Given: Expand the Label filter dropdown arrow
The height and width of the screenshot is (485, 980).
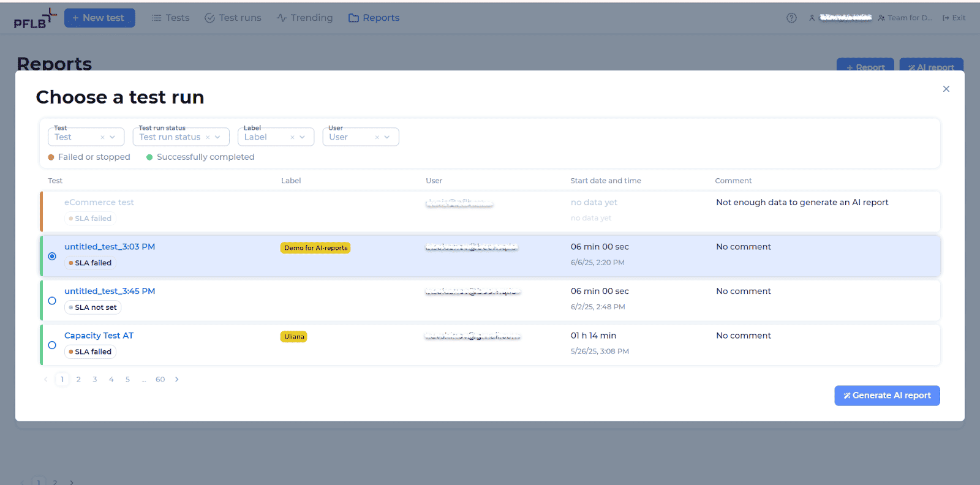Looking at the screenshot, I should point(302,137).
